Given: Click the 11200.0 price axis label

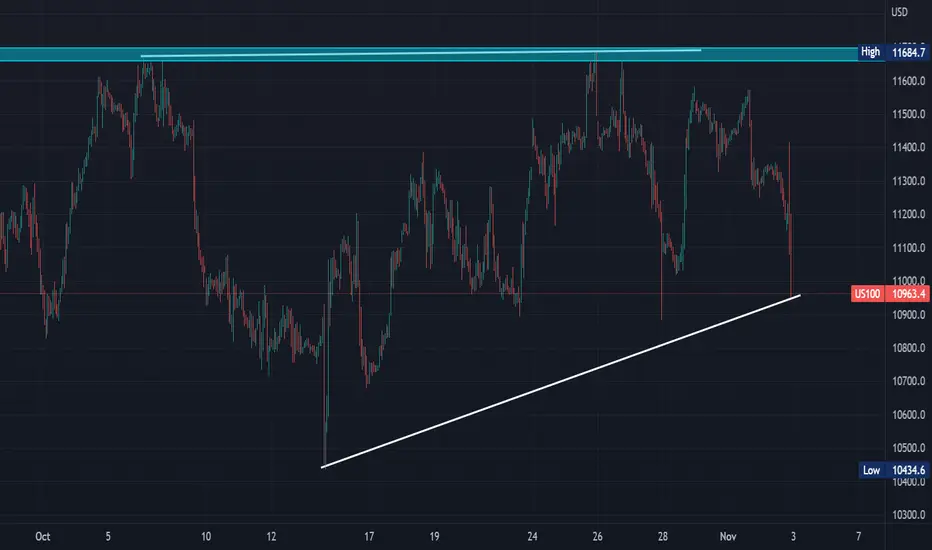Looking at the screenshot, I should click(909, 215).
